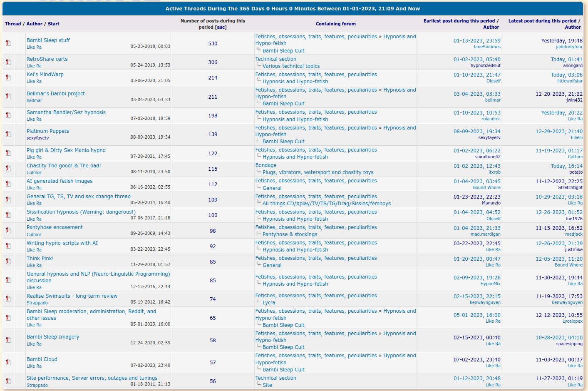Open author Strappado under Site performance thread
Screen dimensions: 588x391
(x=37, y=386)
